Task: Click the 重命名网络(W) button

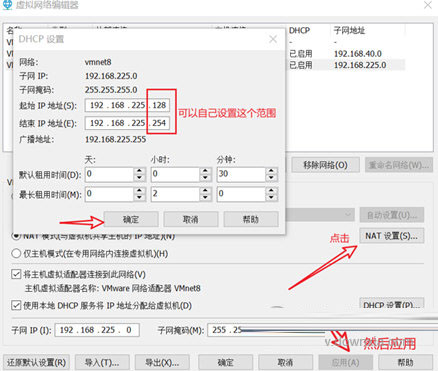Action: pos(399,165)
